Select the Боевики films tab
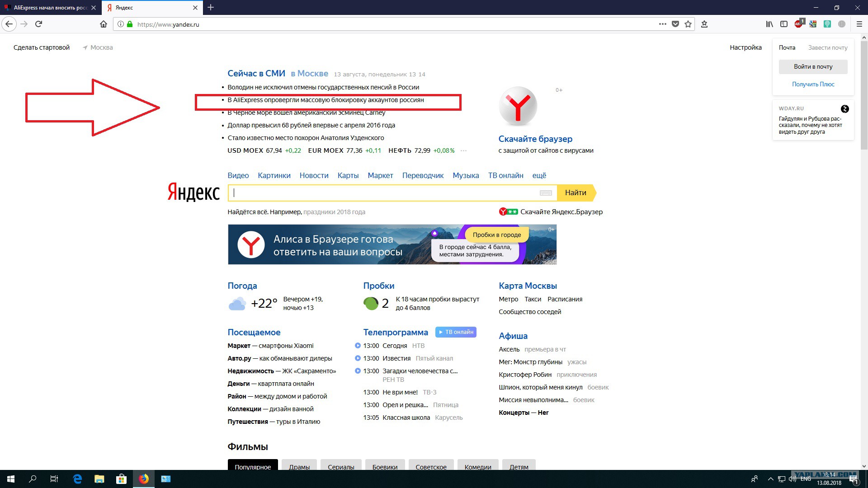 pos(385,465)
